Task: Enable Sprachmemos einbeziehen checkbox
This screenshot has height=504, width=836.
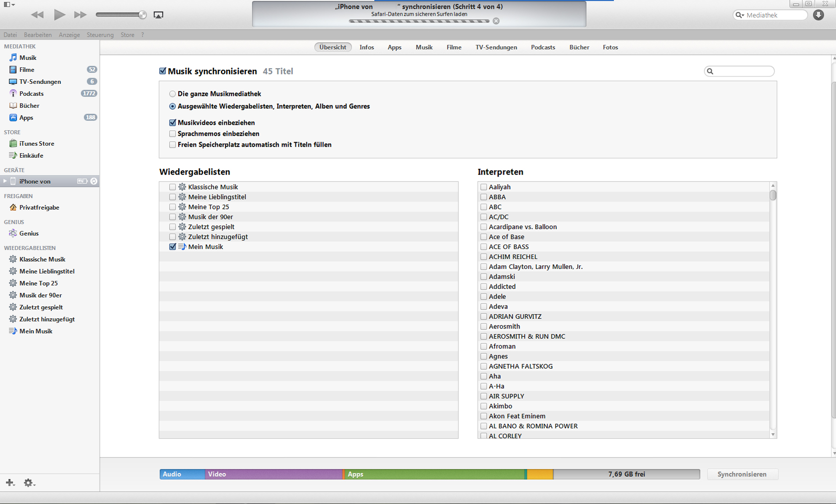Action: coord(173,134)
